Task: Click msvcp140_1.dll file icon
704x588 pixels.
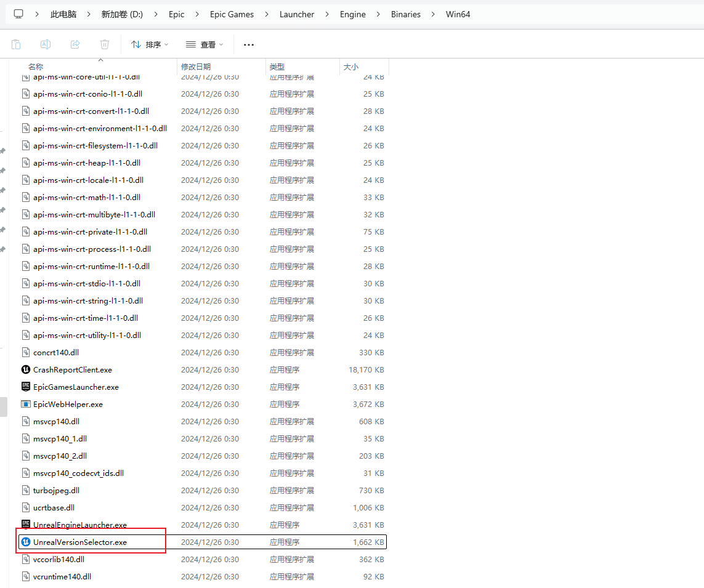Action: (26, 438)
